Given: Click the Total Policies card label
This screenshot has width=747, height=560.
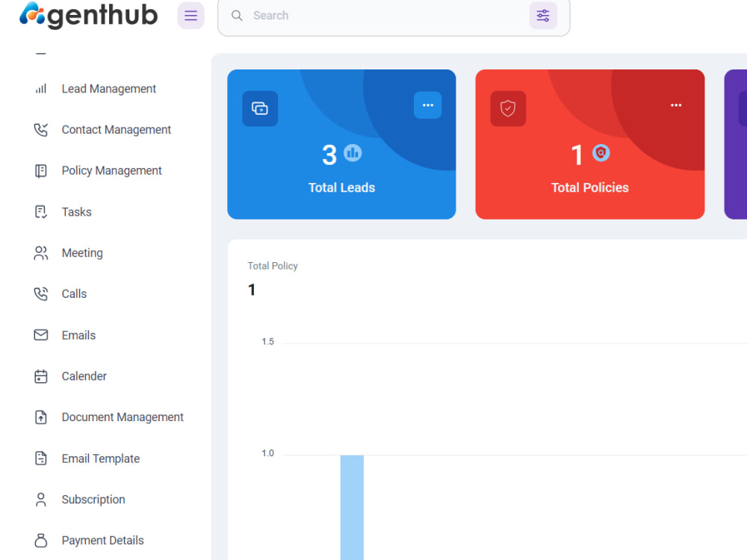Looking at the screenshot, I should click(x=590, y=187).
